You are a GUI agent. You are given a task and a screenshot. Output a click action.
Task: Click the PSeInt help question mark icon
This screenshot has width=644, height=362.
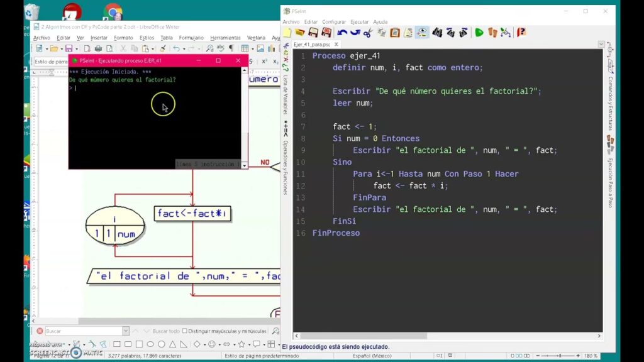tap(521, 33)
